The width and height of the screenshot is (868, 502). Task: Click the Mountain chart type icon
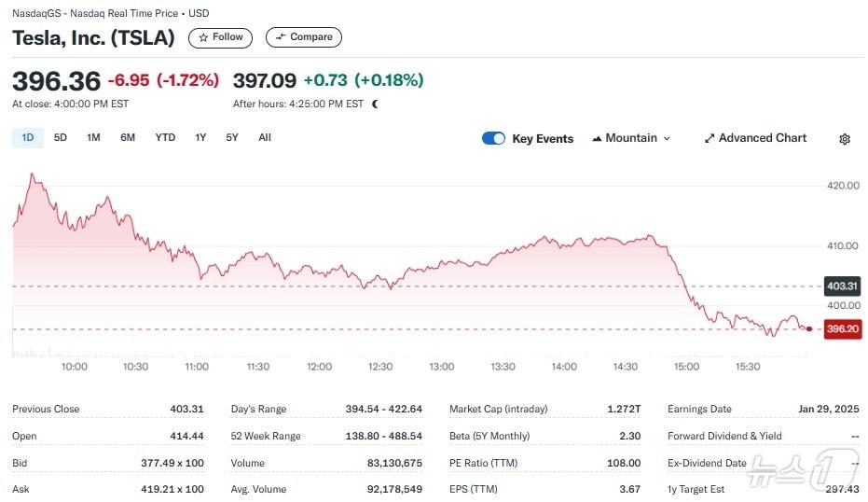click(597, 138)
